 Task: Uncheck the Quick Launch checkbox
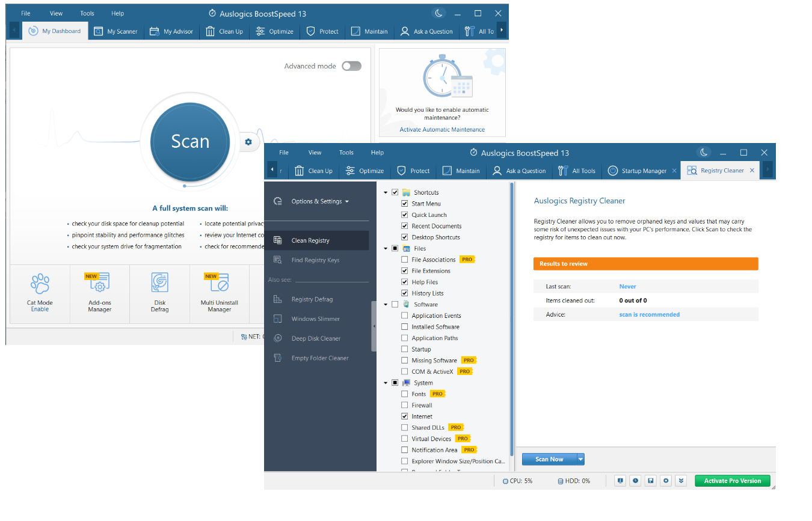pyautogui.click(x=405, y=215)
